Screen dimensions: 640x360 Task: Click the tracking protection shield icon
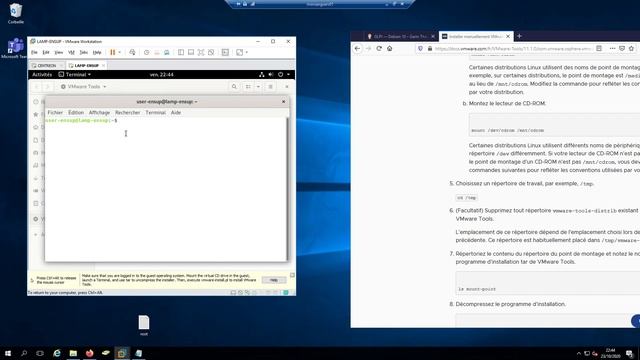coord(420,48)
